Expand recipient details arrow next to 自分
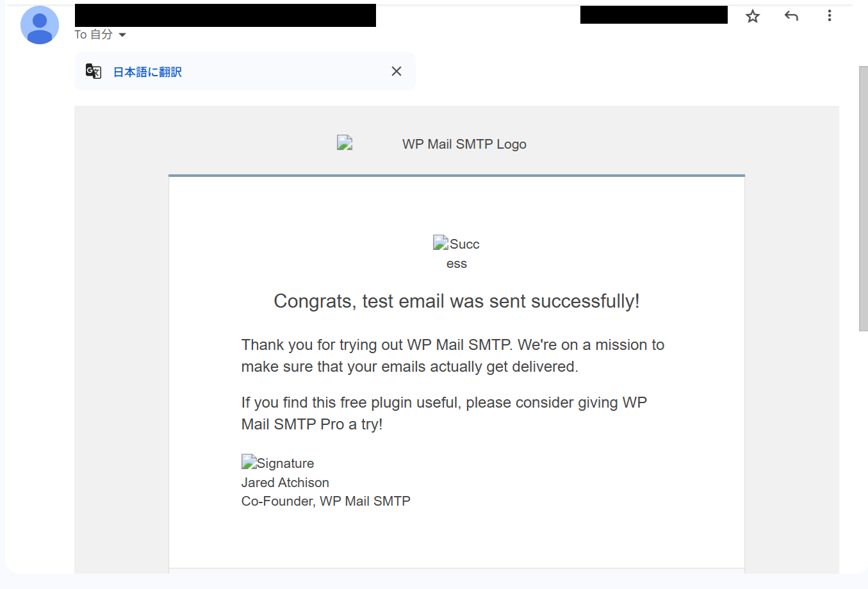Viewport: 868px width, 589px height. click(122, 35)
